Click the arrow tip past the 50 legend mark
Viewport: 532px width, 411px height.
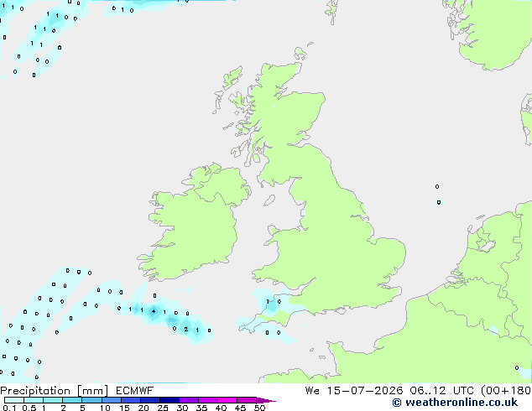[266, 400]
